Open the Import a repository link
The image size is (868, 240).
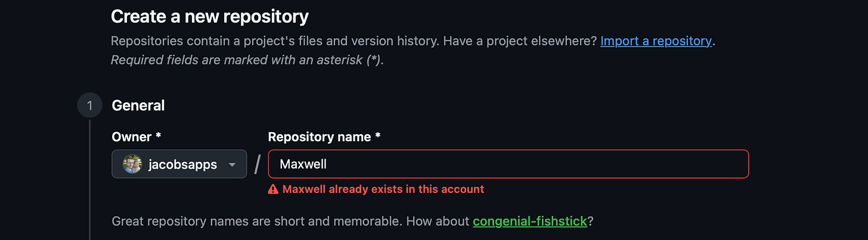[656, 41]
